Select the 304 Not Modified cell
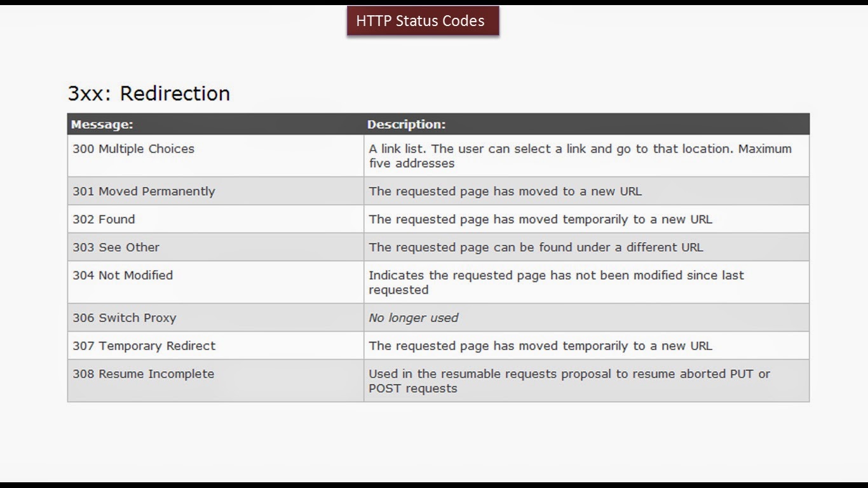Image resolution: width=868 pixels, height=488 pixels. tap(123, 275)
